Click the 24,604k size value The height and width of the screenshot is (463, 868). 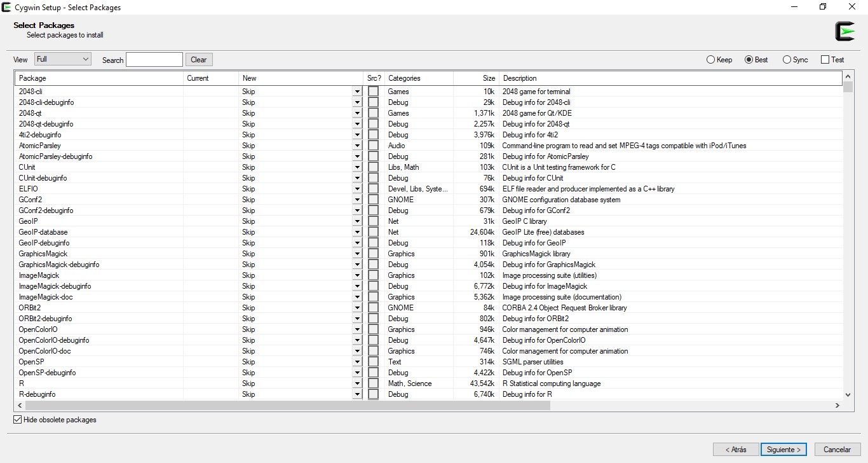click(x=482, y=232)
